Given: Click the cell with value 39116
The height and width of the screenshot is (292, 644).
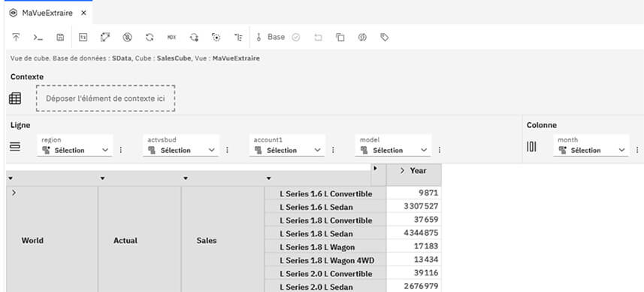Looking at the screenshot, I should click(414, 273).
